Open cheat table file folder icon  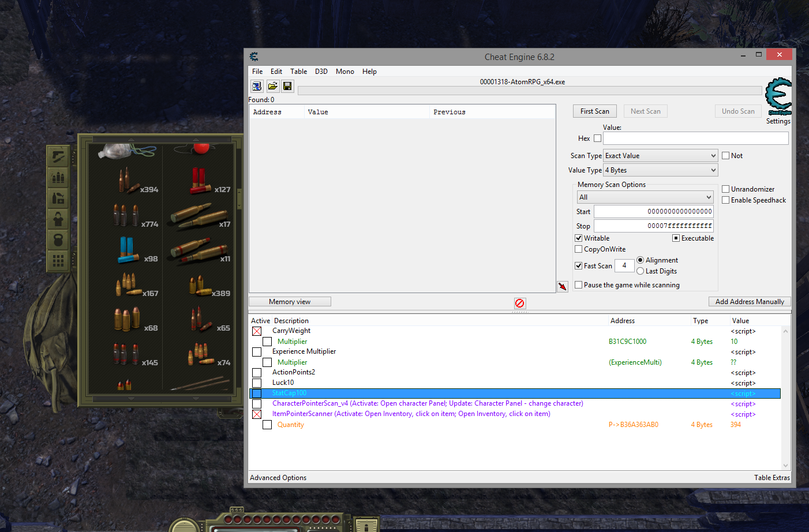click(272, 87)
